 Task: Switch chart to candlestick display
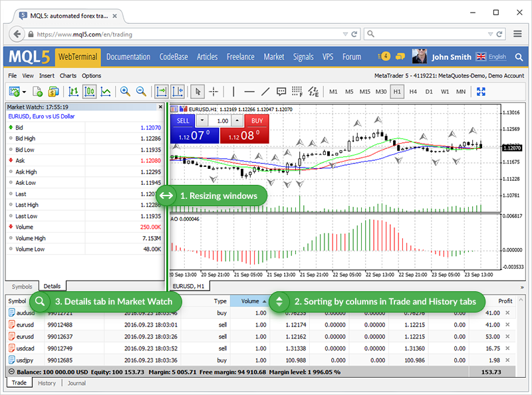click(x=90, y=92)
